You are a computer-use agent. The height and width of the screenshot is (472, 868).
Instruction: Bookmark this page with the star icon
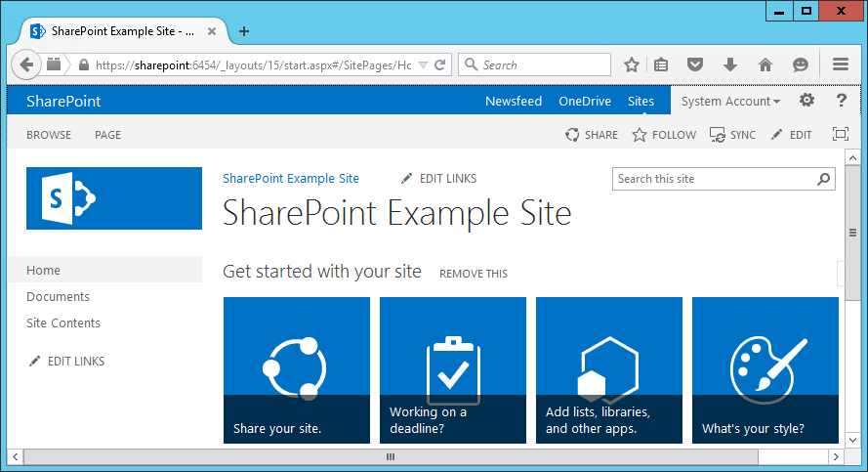tap(632, 64)
